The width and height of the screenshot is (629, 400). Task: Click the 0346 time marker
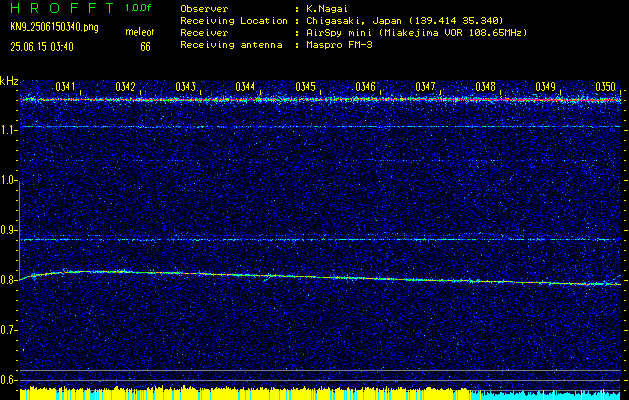click(365, 87)
